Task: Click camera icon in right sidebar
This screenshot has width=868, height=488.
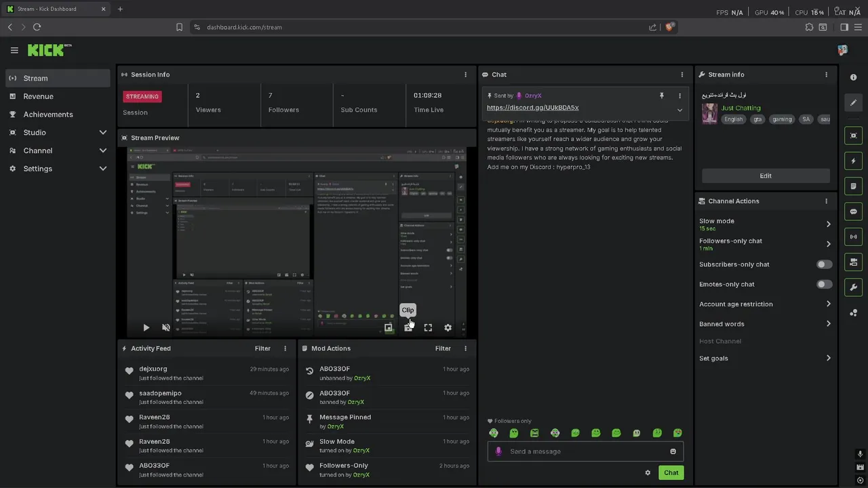Action: click(x=853, y=262)
